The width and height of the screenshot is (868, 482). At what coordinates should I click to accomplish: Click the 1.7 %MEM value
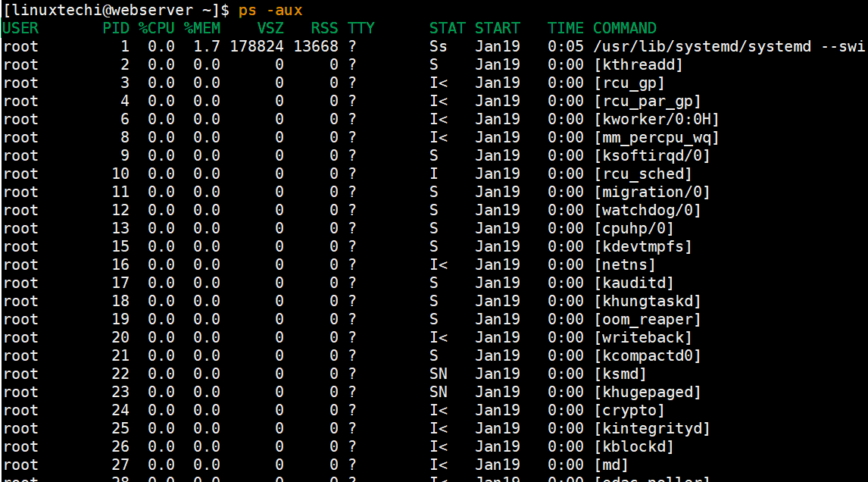coord(207,46)
